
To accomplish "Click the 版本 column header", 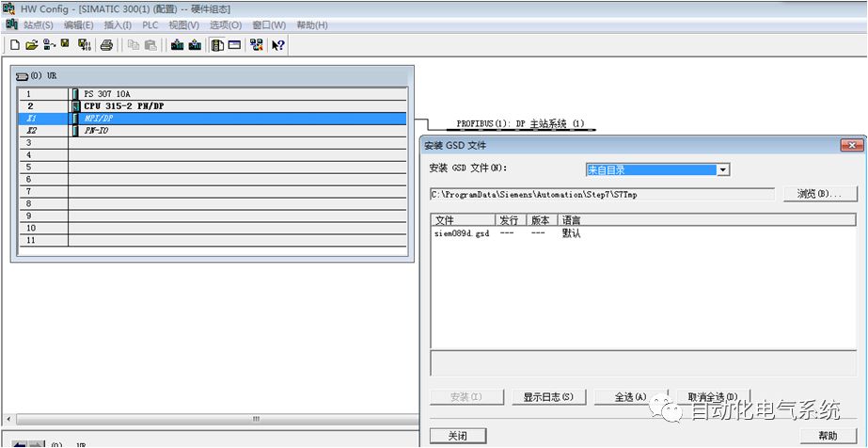I will point(541,220).
